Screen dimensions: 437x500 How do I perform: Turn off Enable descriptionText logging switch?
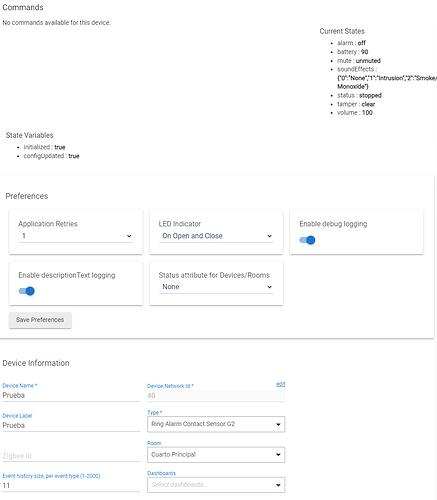(27, 291)
